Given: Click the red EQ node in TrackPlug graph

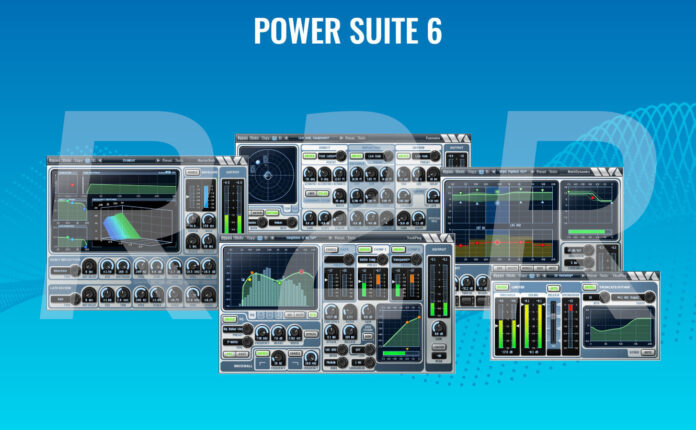Looking at the screenshot, I should pyautogui.click(x=302, y=271).
